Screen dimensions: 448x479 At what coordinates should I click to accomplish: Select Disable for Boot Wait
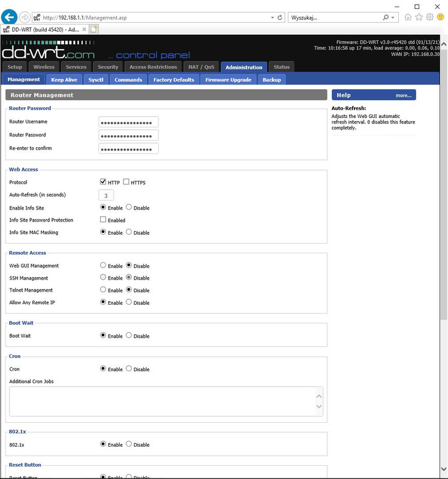pyautogui.click(x=129, y=335)
